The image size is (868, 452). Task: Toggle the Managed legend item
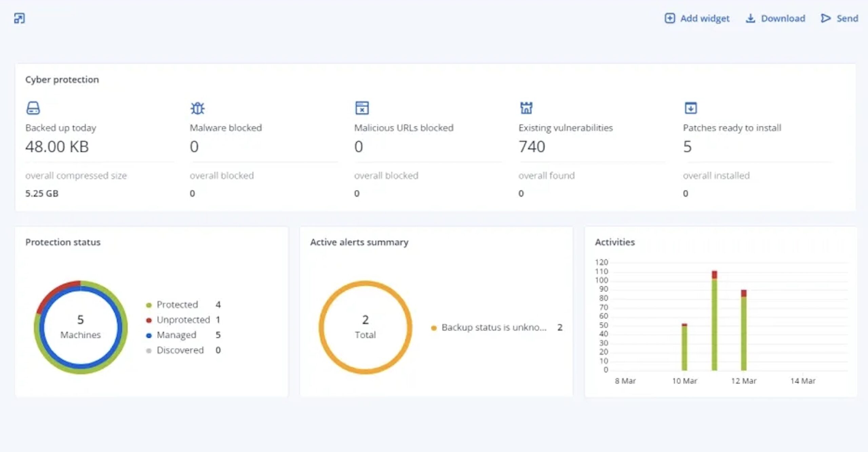183,335
